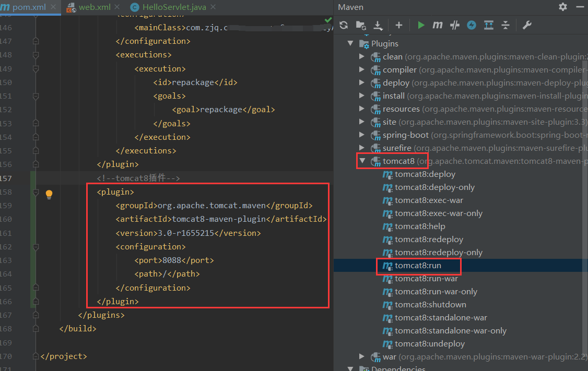This screenshot has width=588, height=371.
Task: Click Show Dependencies diagram icon
Action: pos(489,25)
